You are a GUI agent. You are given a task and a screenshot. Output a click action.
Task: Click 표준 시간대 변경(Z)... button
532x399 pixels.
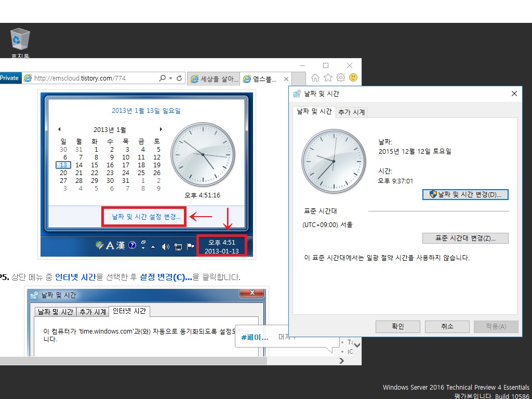coord(465,238)
